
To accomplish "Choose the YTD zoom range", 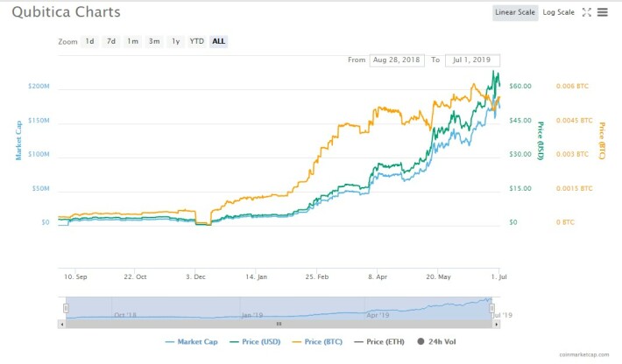I will coord(197,41).
